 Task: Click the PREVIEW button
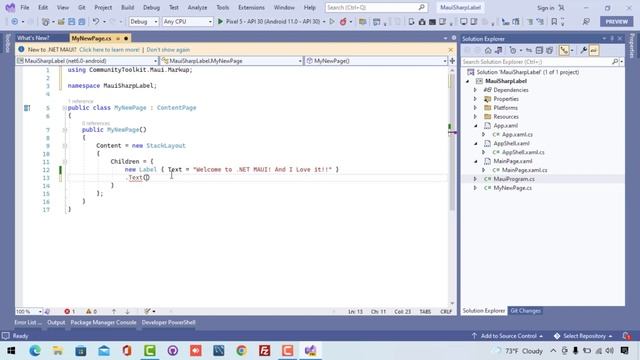click(616, 22)
